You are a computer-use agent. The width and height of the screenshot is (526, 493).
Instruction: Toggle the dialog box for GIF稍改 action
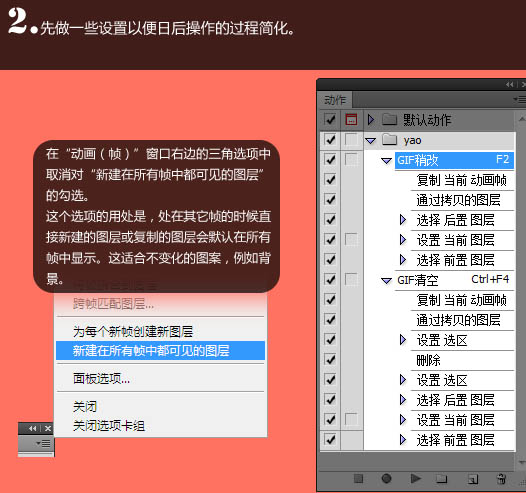pos(351,160)
